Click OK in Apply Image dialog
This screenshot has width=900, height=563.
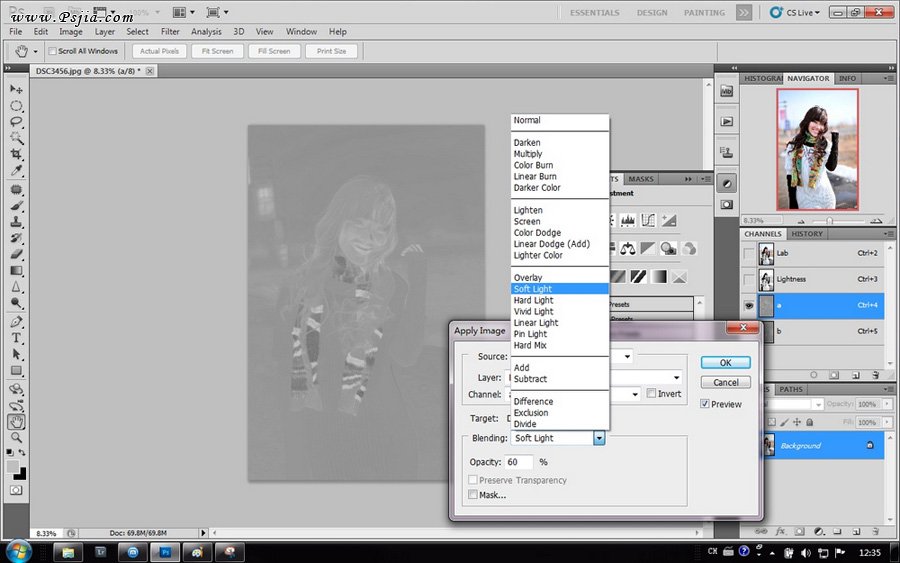pyautogui.click(x=725, y=363)
